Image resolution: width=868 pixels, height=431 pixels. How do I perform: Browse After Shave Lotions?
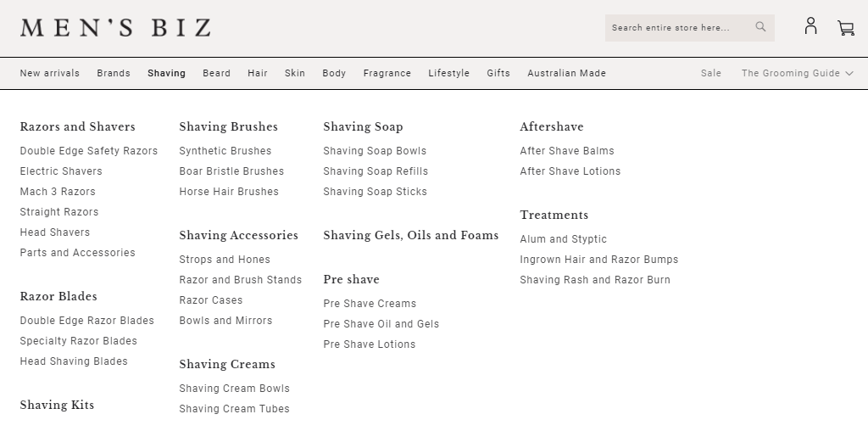570,171
